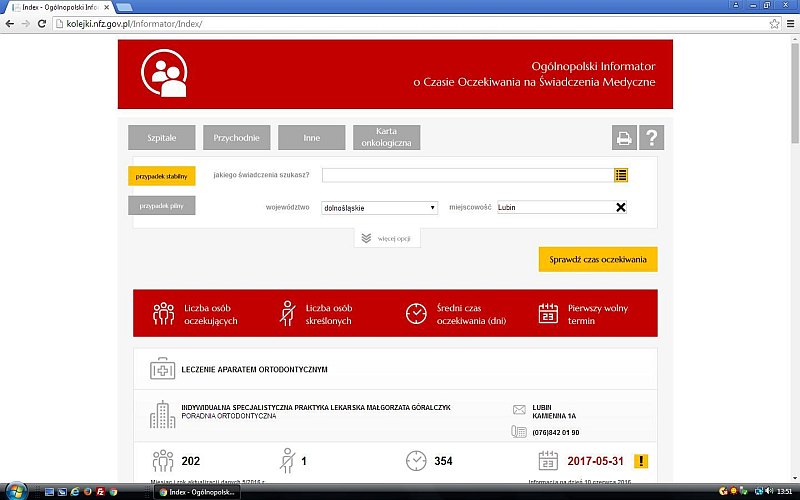Open the Windows Start menu
This screenshot has width=800, height=500.
[13, 492]
